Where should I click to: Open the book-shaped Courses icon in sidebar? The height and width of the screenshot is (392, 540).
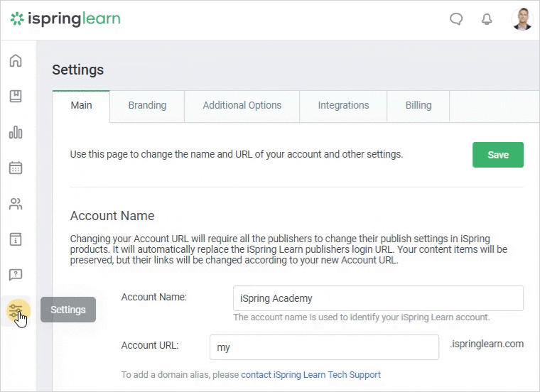[x=16, y=97]
